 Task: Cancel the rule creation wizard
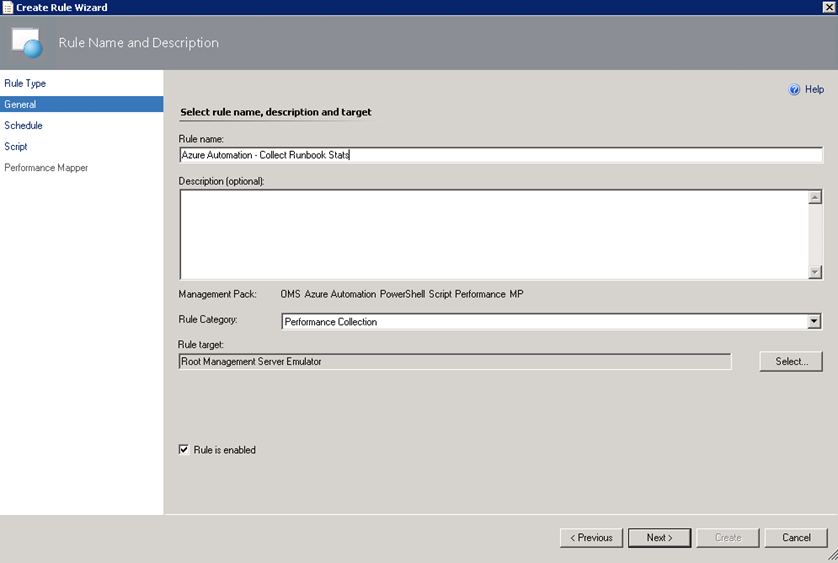pyautogui.click(x=796, y=537)
